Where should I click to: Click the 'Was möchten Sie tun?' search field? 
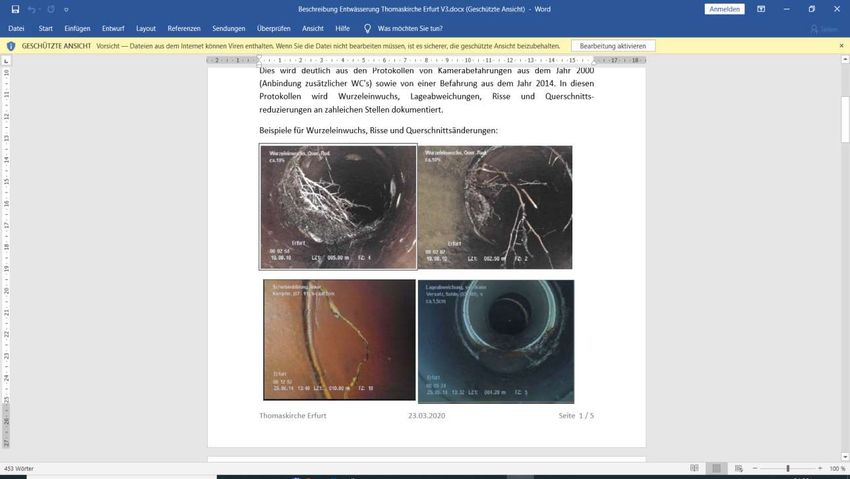tap(410, 29)
